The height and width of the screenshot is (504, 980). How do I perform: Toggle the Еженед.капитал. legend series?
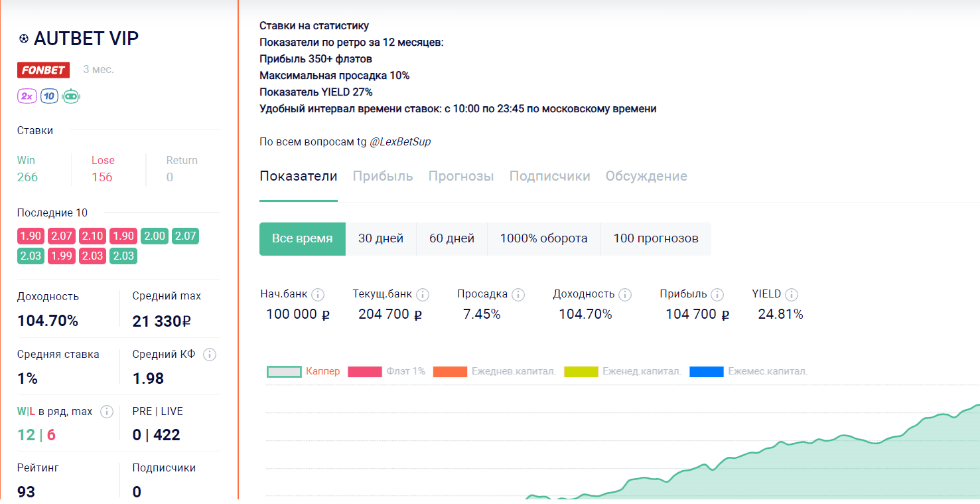(x=623, y=372)
